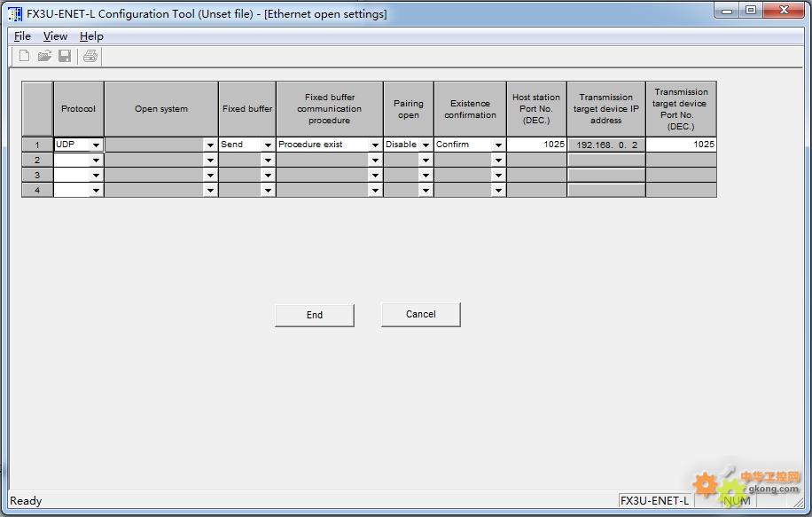Click the Print toolbar icon
Image resolution: width=812 pixels, height=517 pixels.
90,56
